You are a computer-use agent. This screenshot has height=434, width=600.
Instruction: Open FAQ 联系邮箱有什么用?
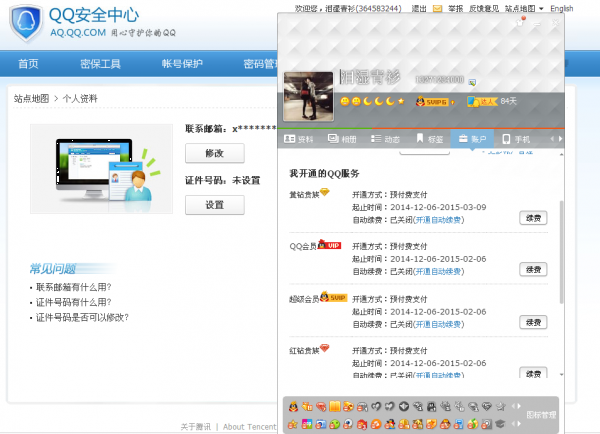[73, 287]
